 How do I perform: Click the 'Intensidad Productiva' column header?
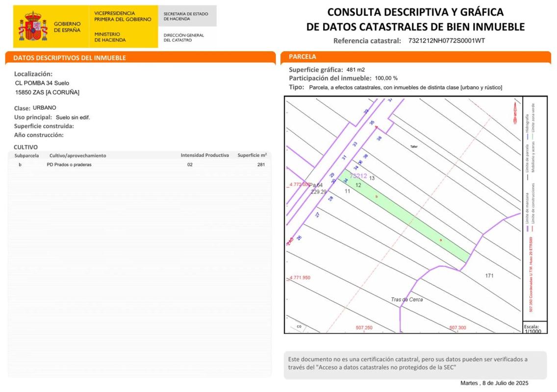(x=204, y=155)
